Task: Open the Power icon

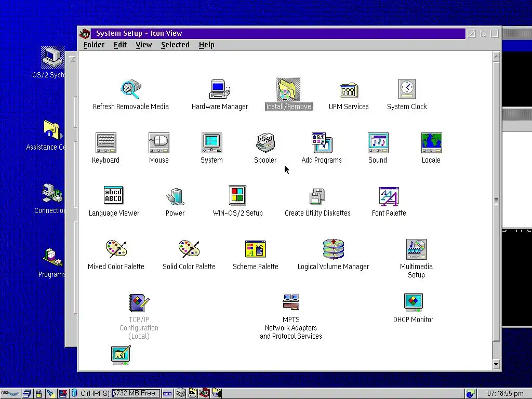Action: [175, 196]
